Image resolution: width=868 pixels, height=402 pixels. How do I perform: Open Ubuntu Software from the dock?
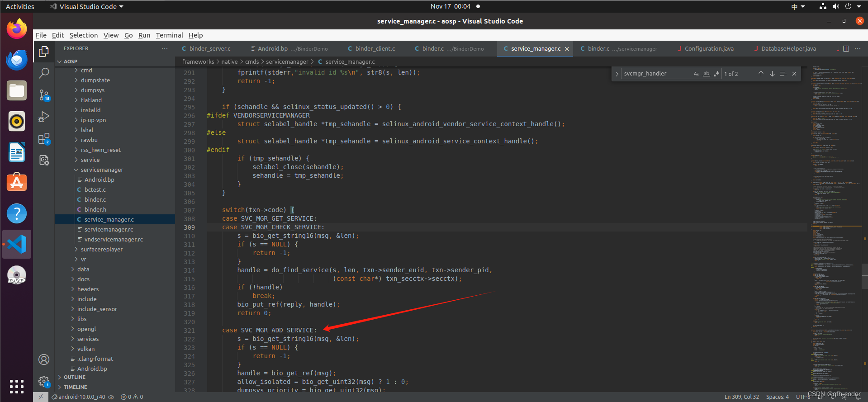(17, 183)
